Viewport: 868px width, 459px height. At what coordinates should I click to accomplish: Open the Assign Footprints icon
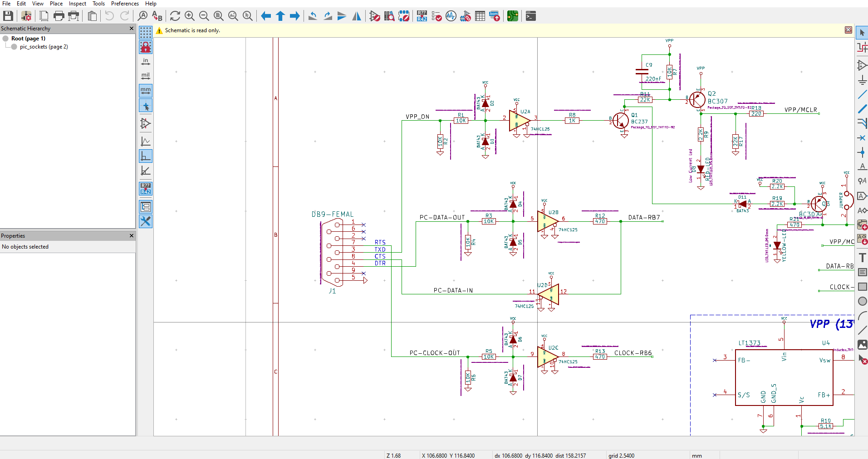click(x=466, y=16)
